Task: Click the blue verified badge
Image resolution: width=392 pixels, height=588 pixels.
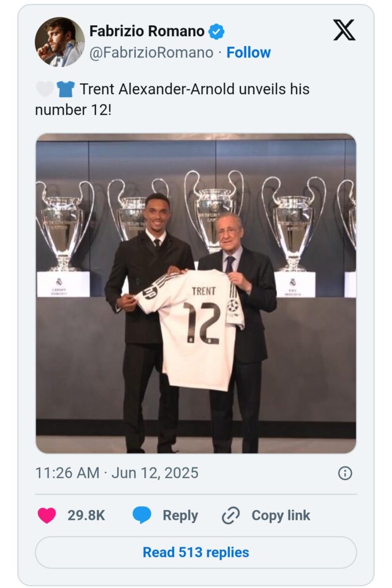Action: [217, 31]
